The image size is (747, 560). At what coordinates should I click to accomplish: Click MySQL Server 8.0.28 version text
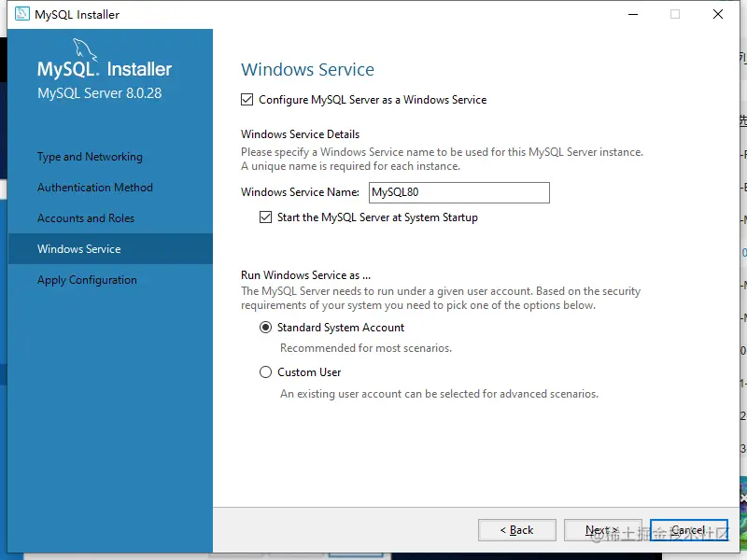[x=100, y=92]
